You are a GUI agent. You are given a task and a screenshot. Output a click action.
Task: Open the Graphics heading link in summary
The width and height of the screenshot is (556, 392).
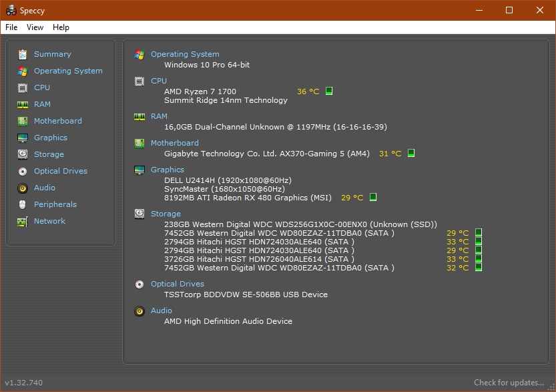168,170
